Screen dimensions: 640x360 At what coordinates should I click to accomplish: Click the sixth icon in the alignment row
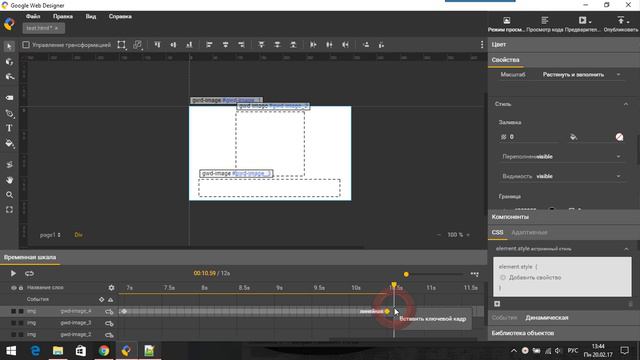[241, 44]
